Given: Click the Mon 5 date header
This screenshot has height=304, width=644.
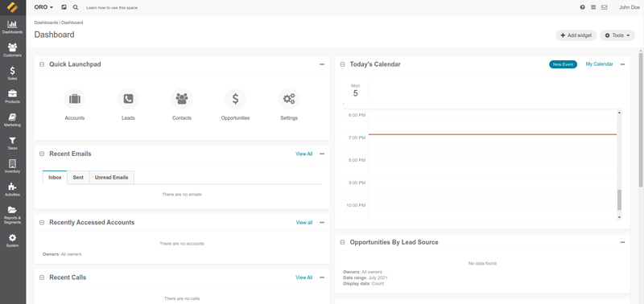Looking at the screenshot, I should (355, 91).
